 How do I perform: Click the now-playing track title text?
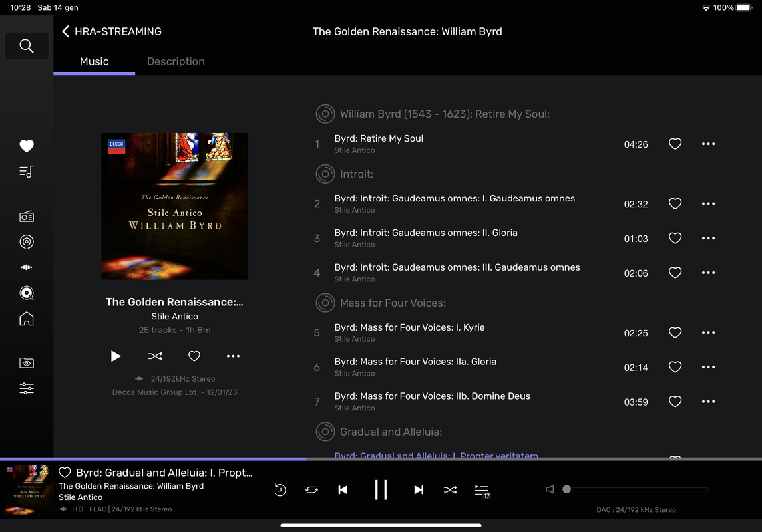(x=164, y=473)
